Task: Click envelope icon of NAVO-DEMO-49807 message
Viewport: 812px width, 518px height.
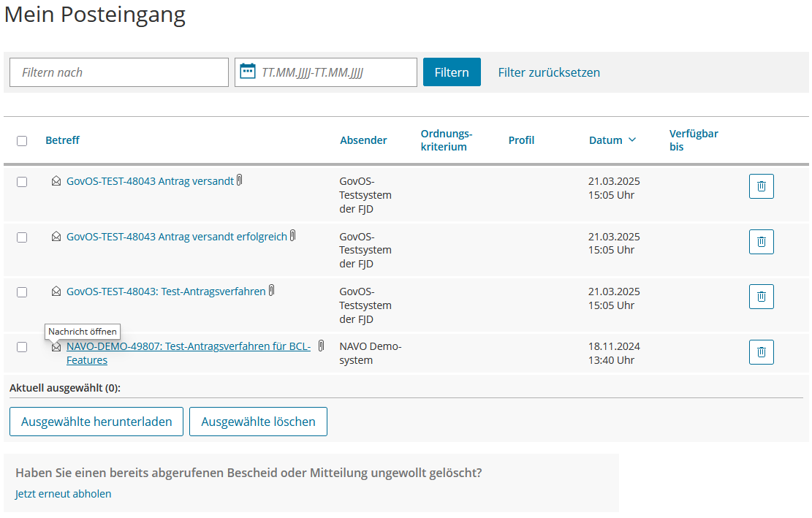Action: click(56, 347)
